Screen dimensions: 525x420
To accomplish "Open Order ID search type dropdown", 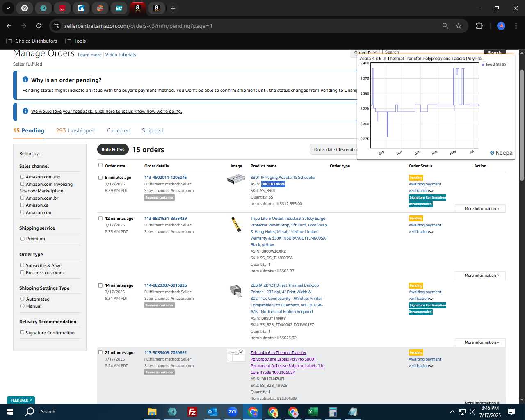I will [365, 52].
